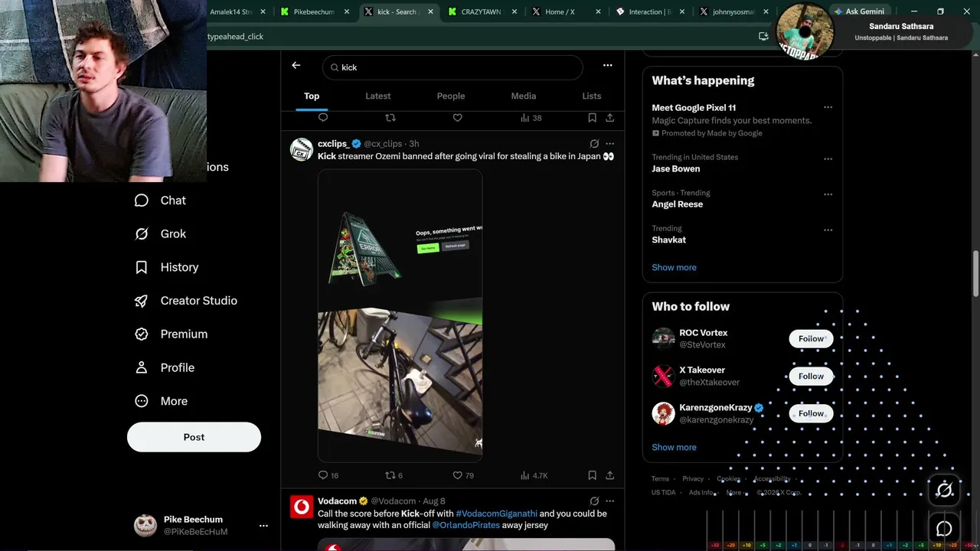Like the post above cxclips
Screen dimensions: 980x551
pyautogui.click(x=458, y=118)
